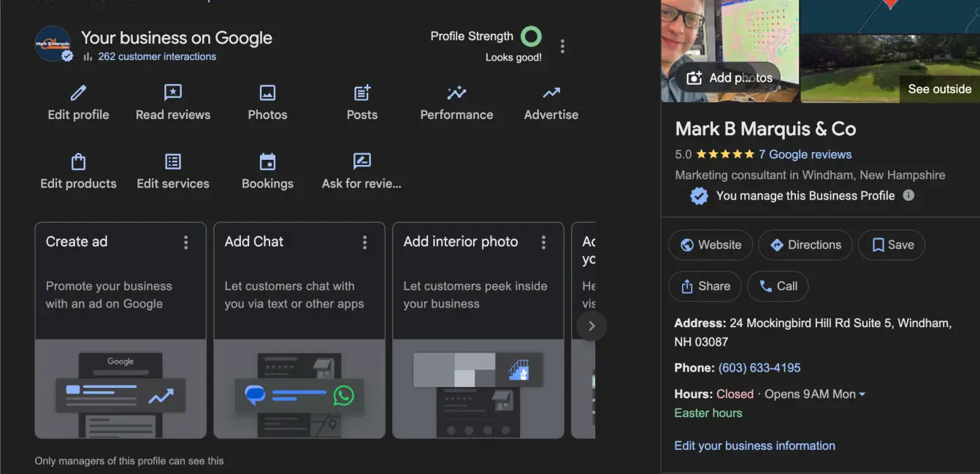Click the Save button
The height and width of the screenshot is (474, 980).
tap(892, 245)
